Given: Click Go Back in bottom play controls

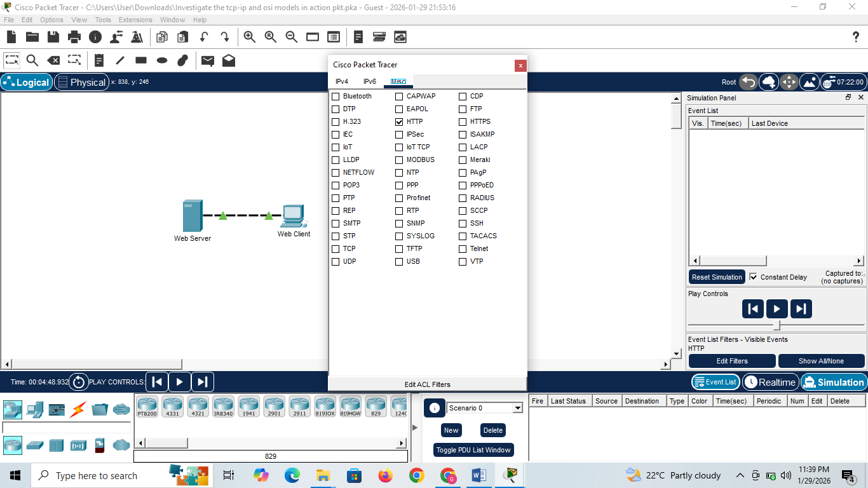Looking at the screenshot, I should click(157, 382).
